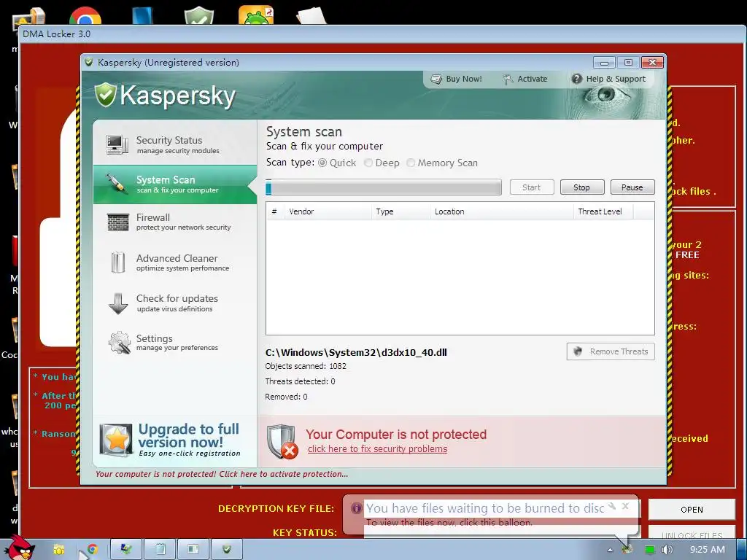Image resolution: width=747 pixels, height=560 pixels.
Task: Click the Advanced Cleaner trash can icon
Action: pos(117,262)
